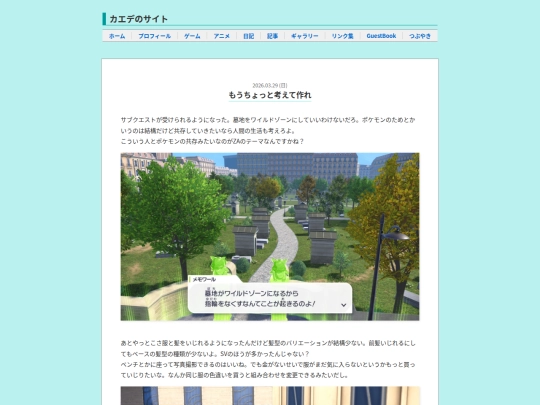The width and height of the screenshot is (540, 405).
Task: Click the paragraph starting あとやっとこさ服と髪
Action: pyautogui.click(x=268, y=349)
